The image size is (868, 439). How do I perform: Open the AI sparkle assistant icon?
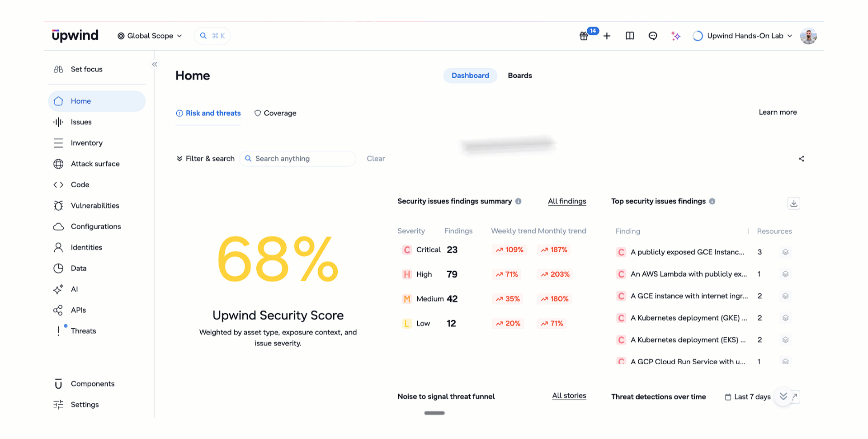point(676,36)
